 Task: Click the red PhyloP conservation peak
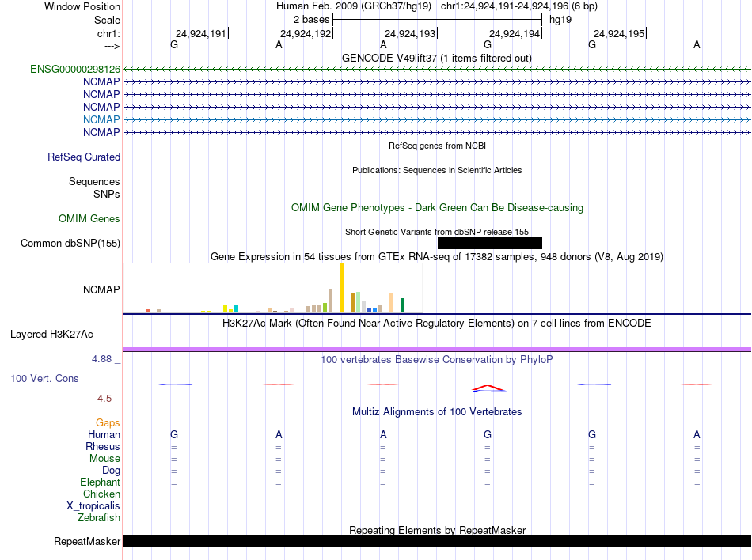pos(488,388)
